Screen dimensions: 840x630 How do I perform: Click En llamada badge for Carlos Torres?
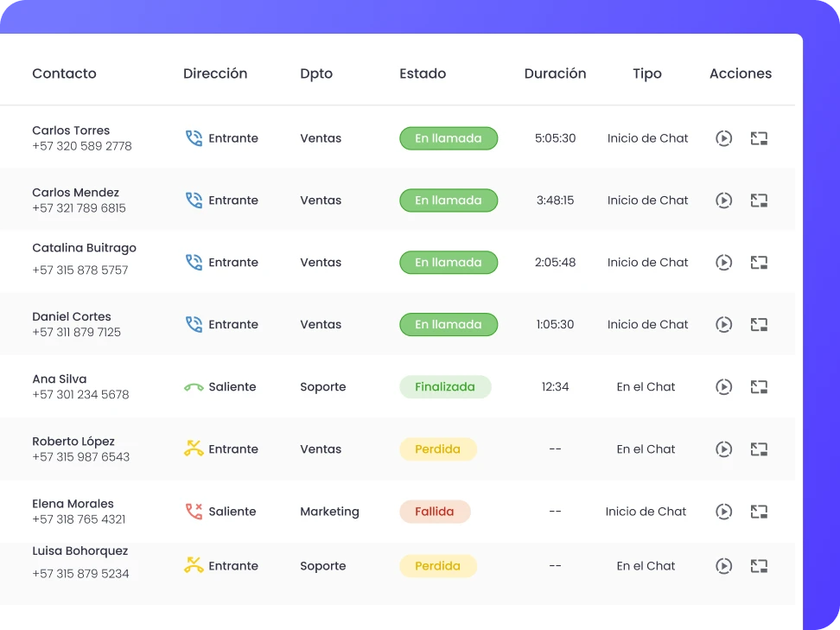point(448,138)
